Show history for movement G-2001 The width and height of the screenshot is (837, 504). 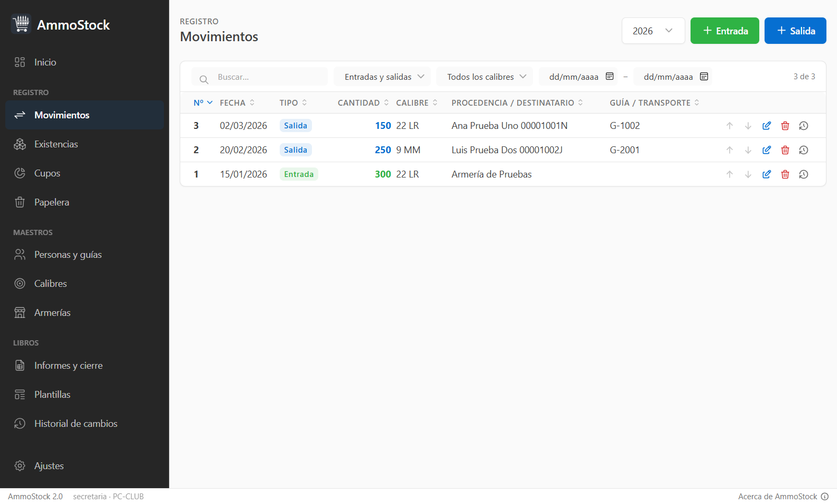[804, 150]
